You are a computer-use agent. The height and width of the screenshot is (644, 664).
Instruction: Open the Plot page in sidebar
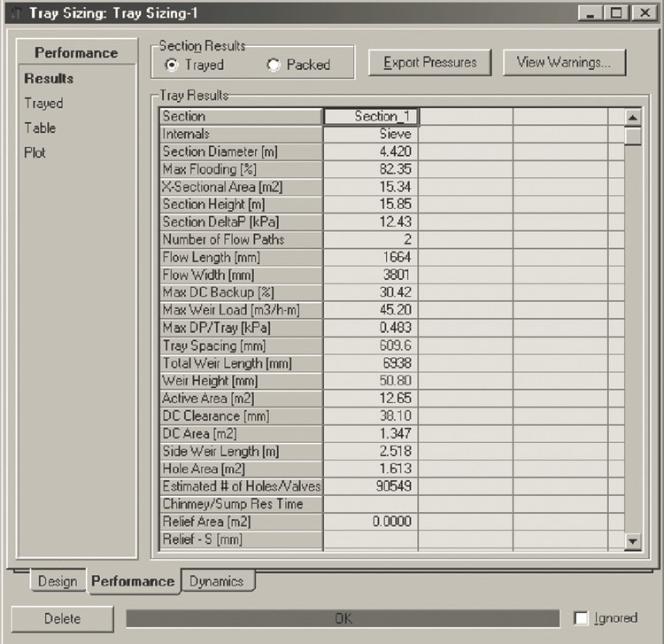click(35, 152)
